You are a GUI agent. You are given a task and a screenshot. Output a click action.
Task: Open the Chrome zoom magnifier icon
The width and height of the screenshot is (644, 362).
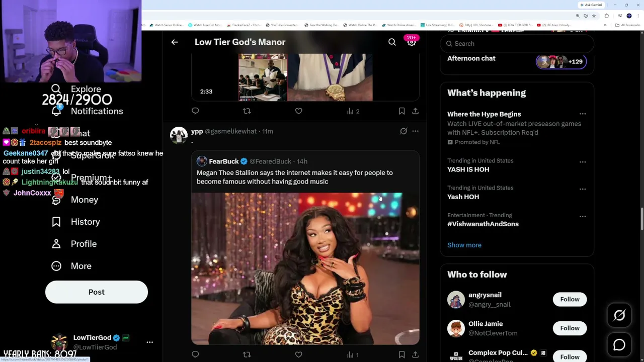click(578, 16)
